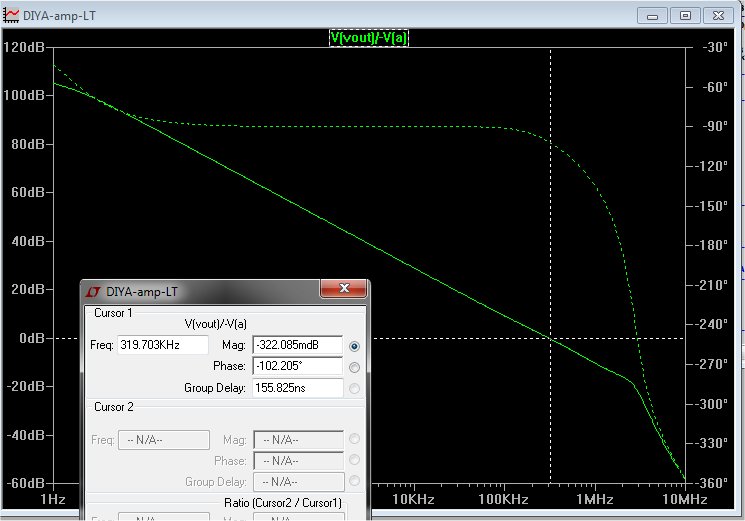
Task: Select the Mag radio button for Cursor 1
Action: coord(354,346)
